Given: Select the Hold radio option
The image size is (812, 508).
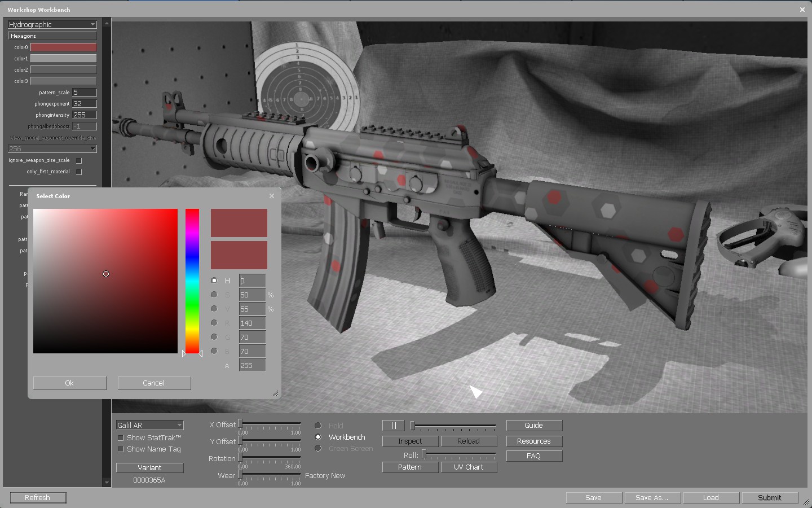Looking at the screenshot, I should pyautogui.click(x=318, y=426).
